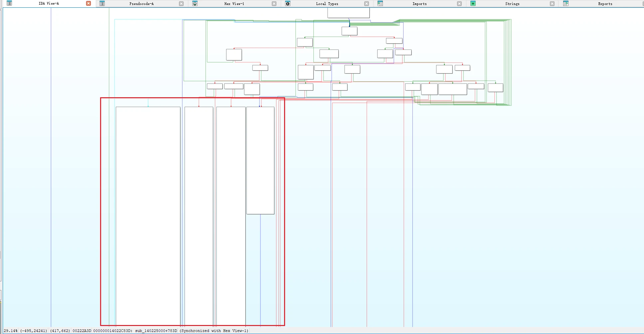This screenshot has height=334, width=644.
Task: Click the 29.14% zoom level in status bar
Action: point(11,331)
